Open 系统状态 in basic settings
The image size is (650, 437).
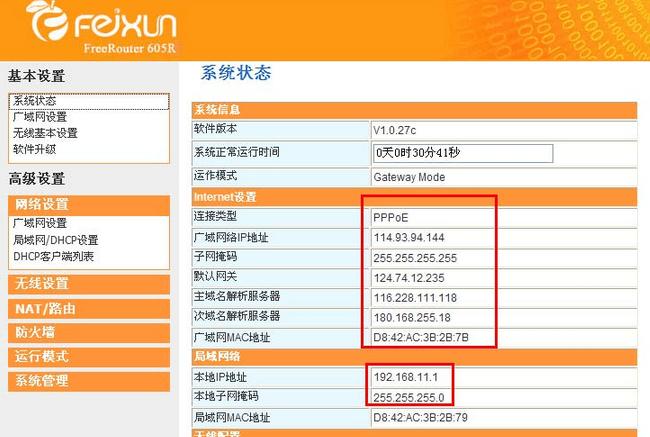(89, 101)
